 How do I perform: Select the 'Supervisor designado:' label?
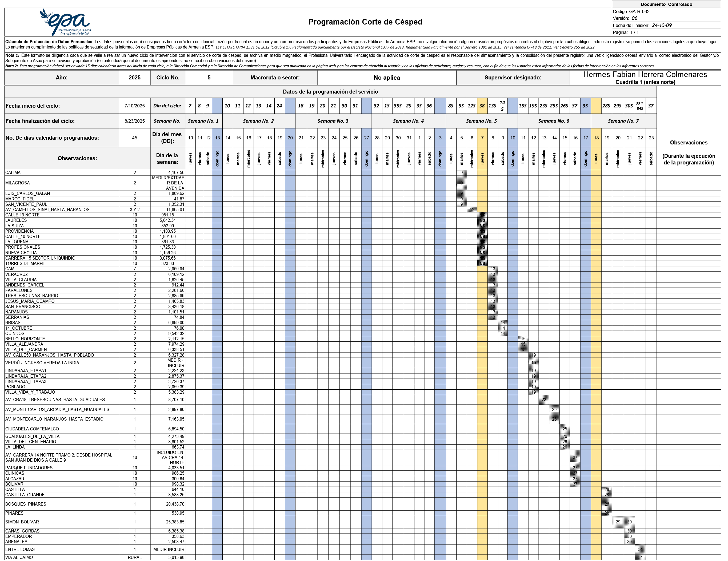pyautogui.click(x=513, y=77)
